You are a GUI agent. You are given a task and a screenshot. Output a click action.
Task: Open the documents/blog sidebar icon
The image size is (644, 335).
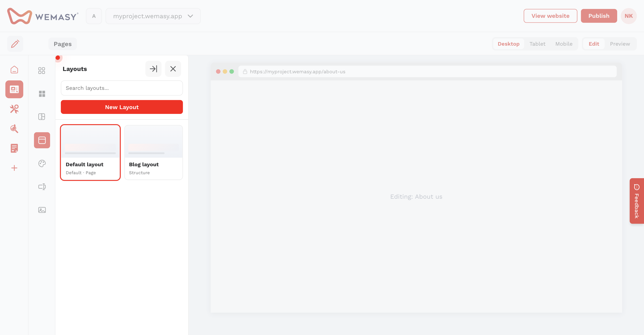pyautogui.click(x=14, y=148)
